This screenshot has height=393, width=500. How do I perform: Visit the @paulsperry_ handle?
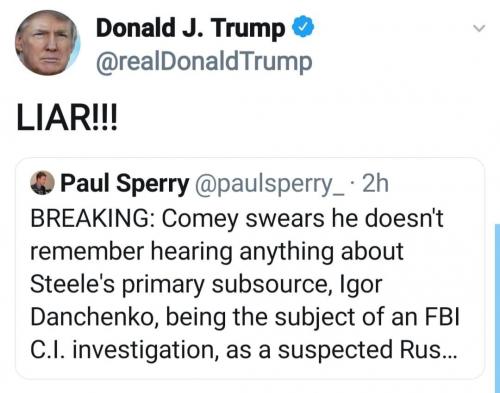pos(270,184)
